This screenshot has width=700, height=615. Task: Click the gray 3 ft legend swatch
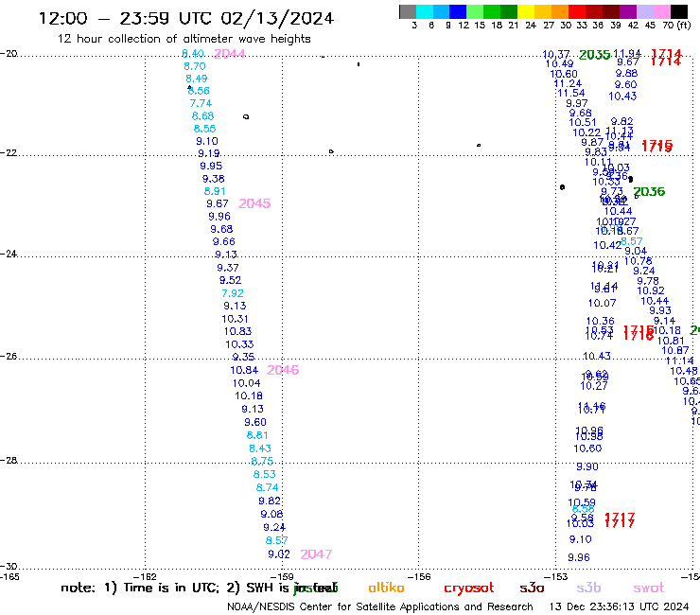point(408,11)
